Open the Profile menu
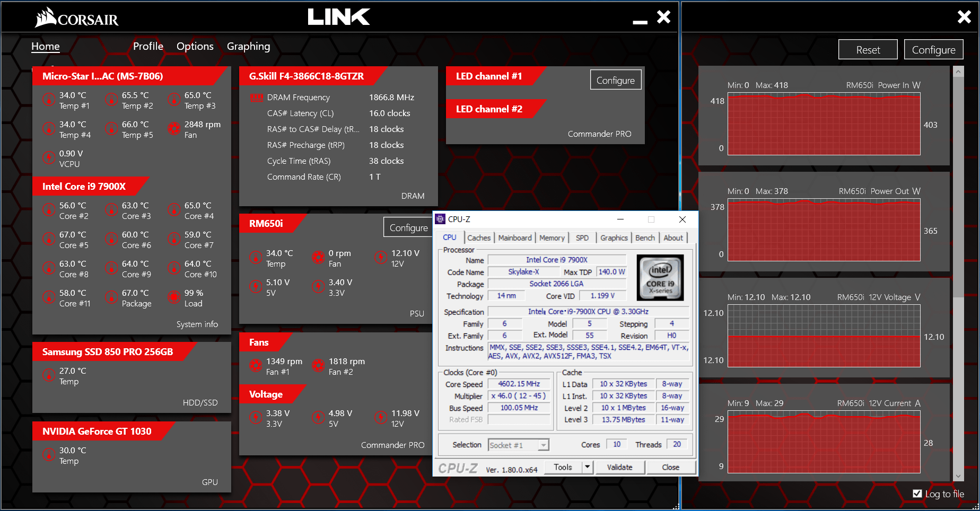 (148, 46)
